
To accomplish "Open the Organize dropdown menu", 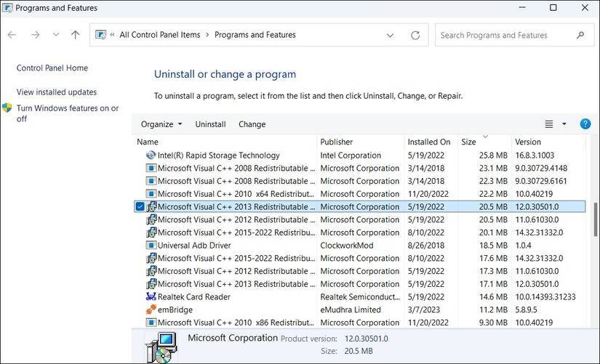I will point(161,124).
